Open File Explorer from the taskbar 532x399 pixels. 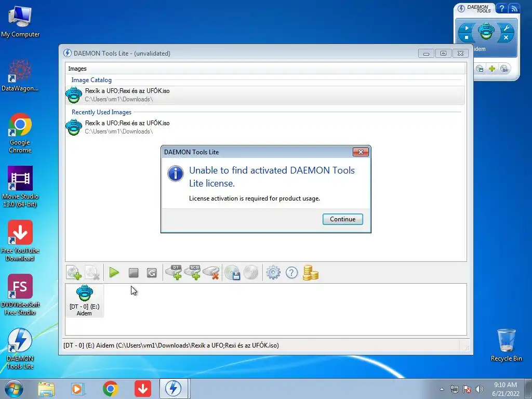[46, 389]
